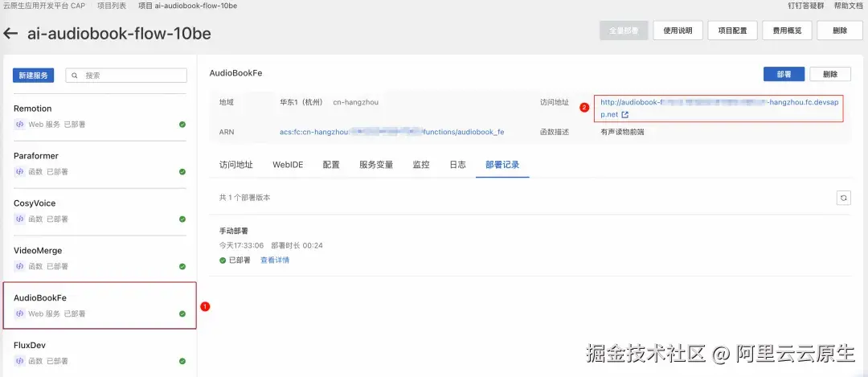868x377 pixels.
Task: Click FluxDev green deployed status check
Action: click(x=182, y=361)
